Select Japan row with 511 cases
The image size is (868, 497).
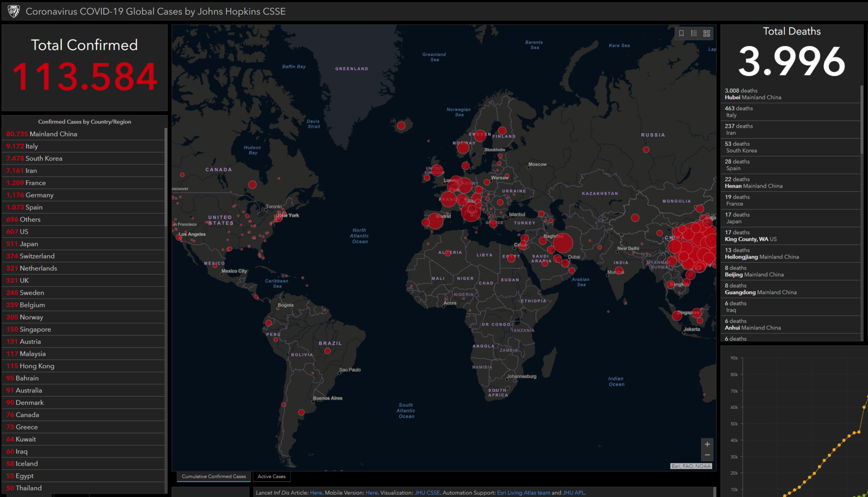pyautogui.click(x=83, y=244)
